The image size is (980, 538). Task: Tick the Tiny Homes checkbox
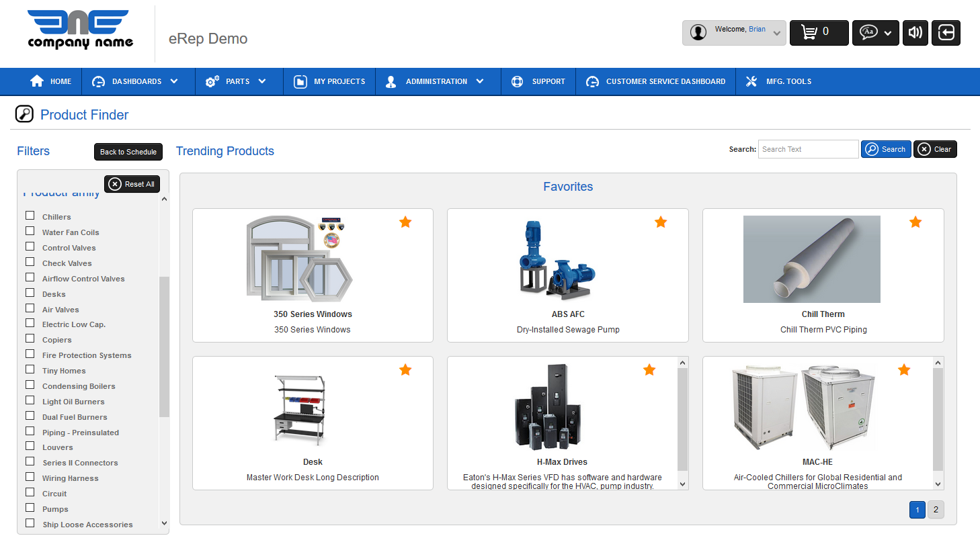click(30, 369)
